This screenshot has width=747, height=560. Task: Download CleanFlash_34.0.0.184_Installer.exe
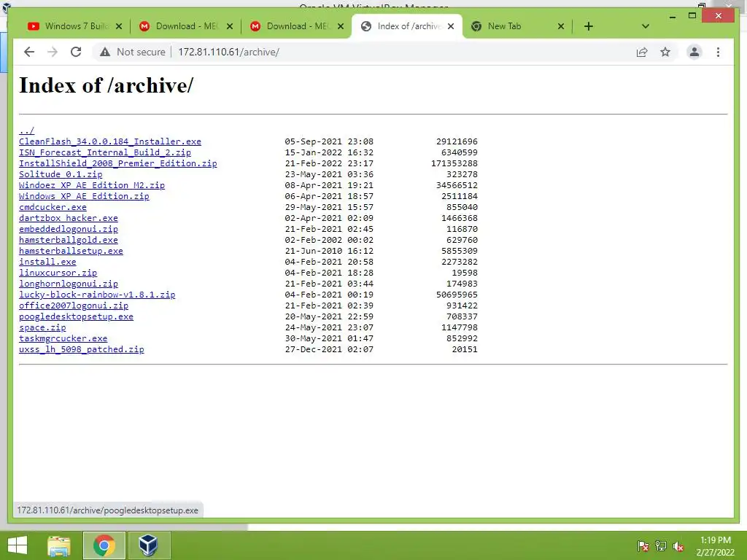[x=110, y=141]
